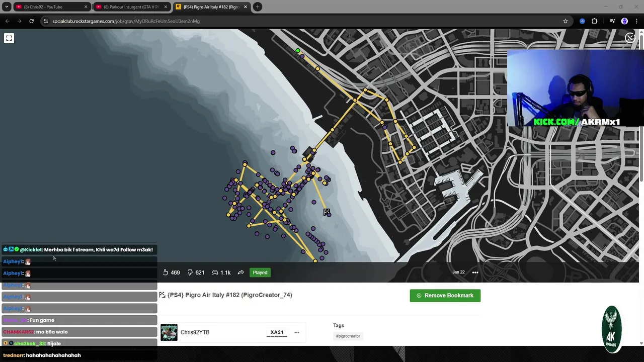
Task: Close the Parkour Insurgent tab
Action: click(166, 7)
